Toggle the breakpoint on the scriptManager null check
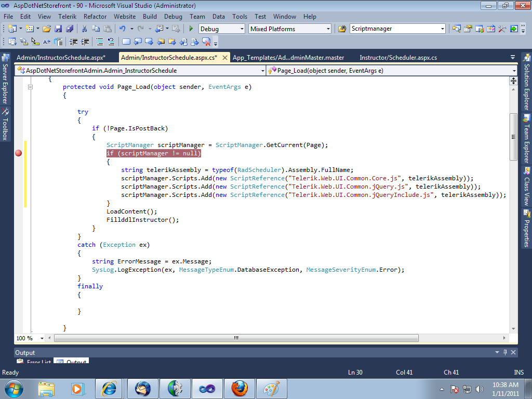Screen dimensions: 532x399 (x=19, y=153)
